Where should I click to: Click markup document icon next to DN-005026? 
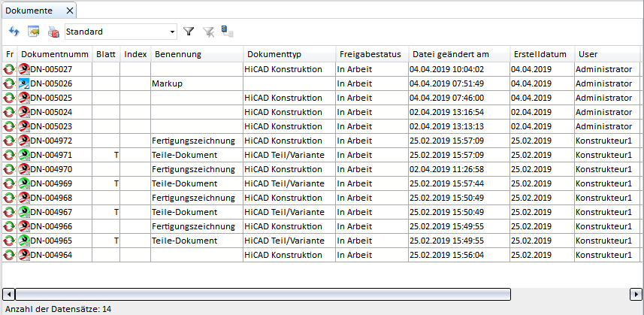click(24, 83)
